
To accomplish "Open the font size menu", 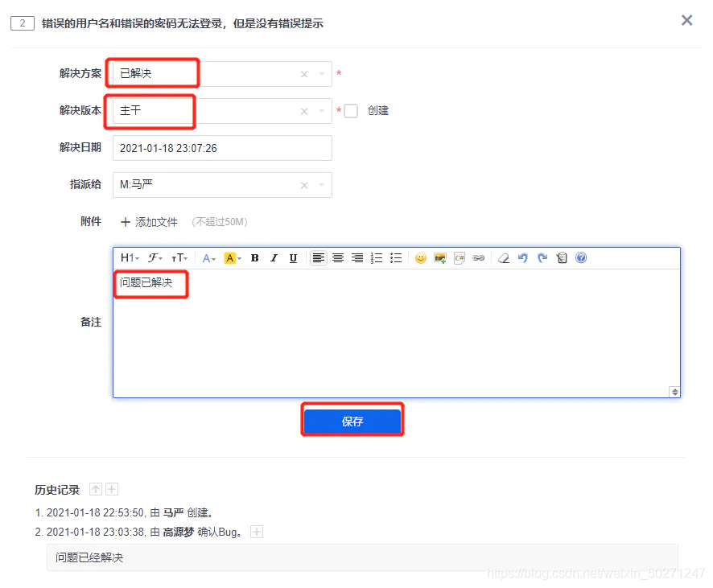I will 179,258.
